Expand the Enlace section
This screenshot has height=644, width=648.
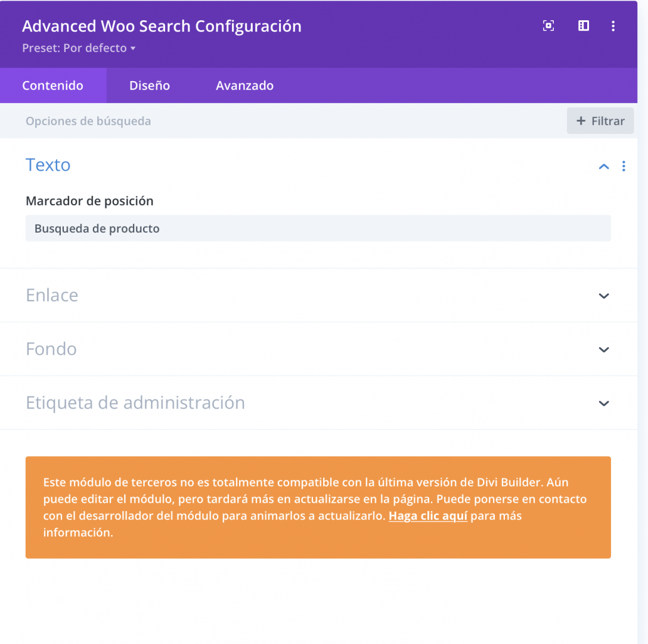[x=604, y=296]
